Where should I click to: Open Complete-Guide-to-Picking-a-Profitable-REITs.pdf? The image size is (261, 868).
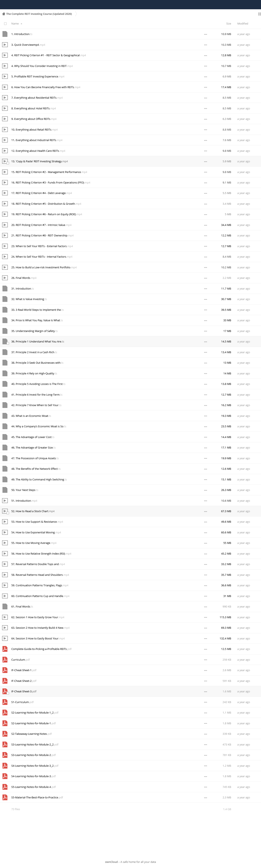39,649
